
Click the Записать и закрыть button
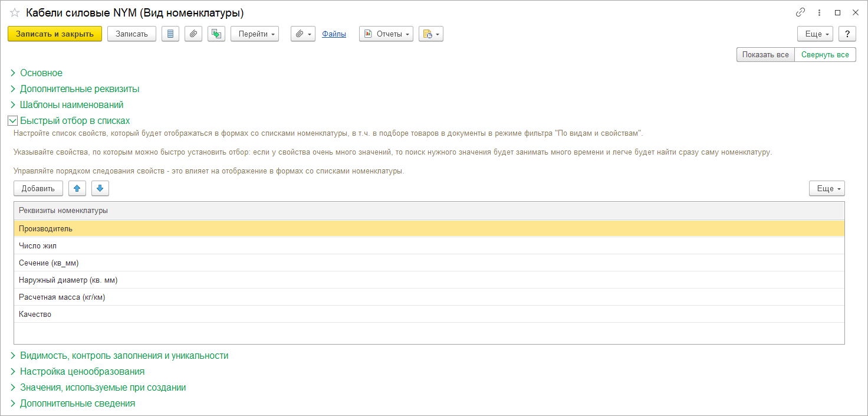click(x=55, y=34)
